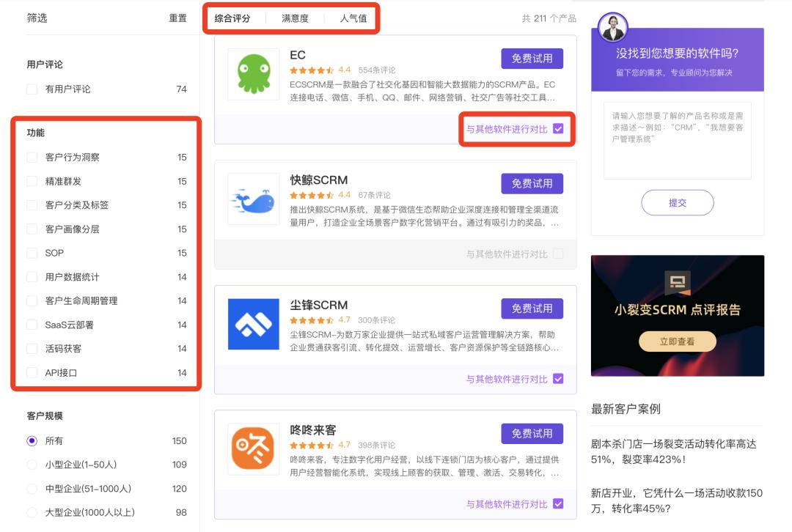Viewport: 792px width, 532px height.
Task: Click the 咚咚来客 star rating
Action: [x=312, y=446]
